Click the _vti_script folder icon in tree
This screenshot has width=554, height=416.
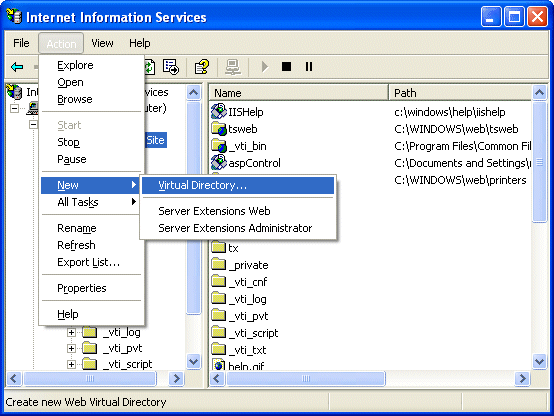[90, 364]
